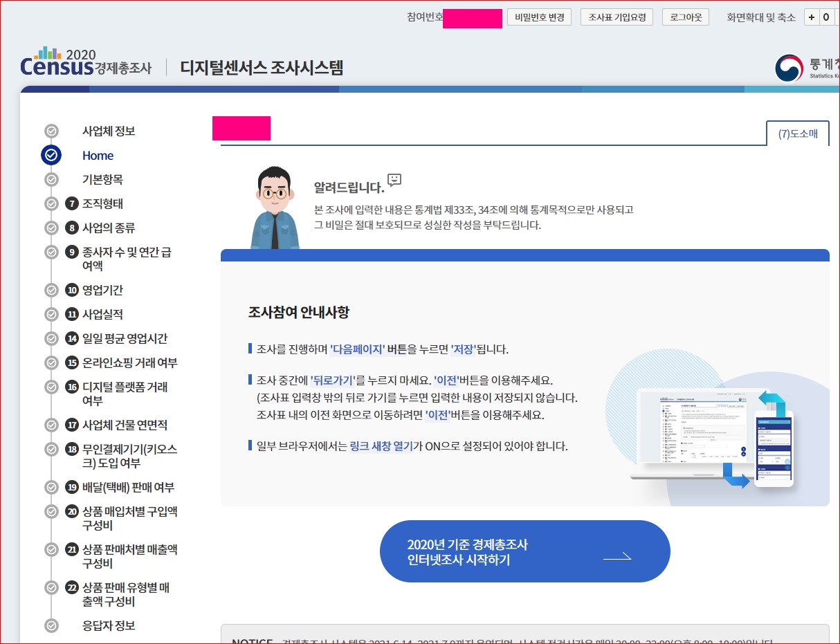This screenshot has width=840, height=644.
Task: Click the check circle next to 사업체 정보
Action: pyautogui.click(x=51, y=131)
